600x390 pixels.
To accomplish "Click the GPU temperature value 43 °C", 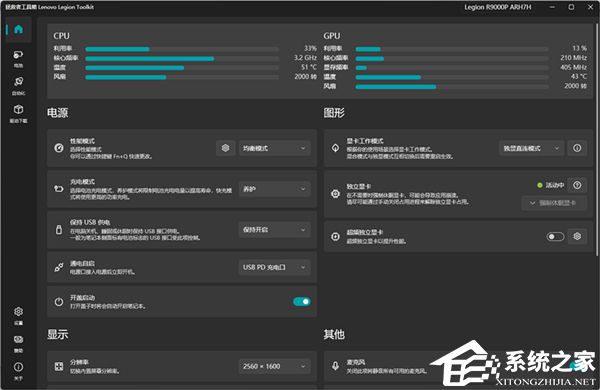I will [x=579, y=77].
